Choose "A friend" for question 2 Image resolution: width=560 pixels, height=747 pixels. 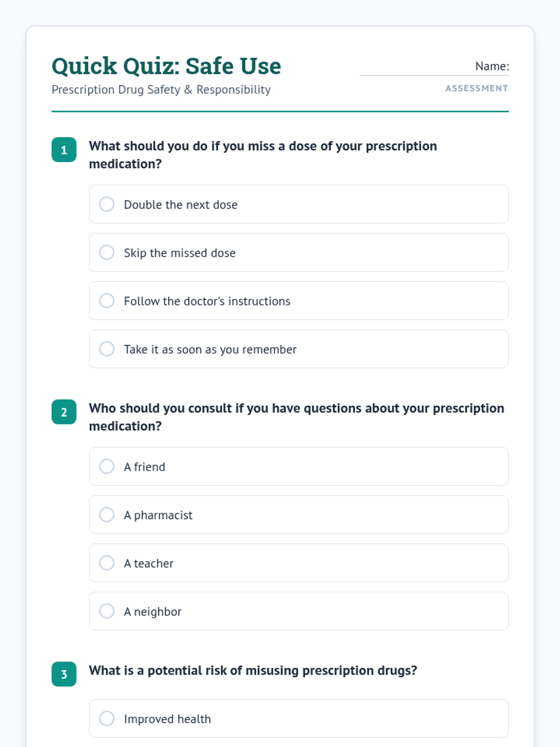click(107, 466)
